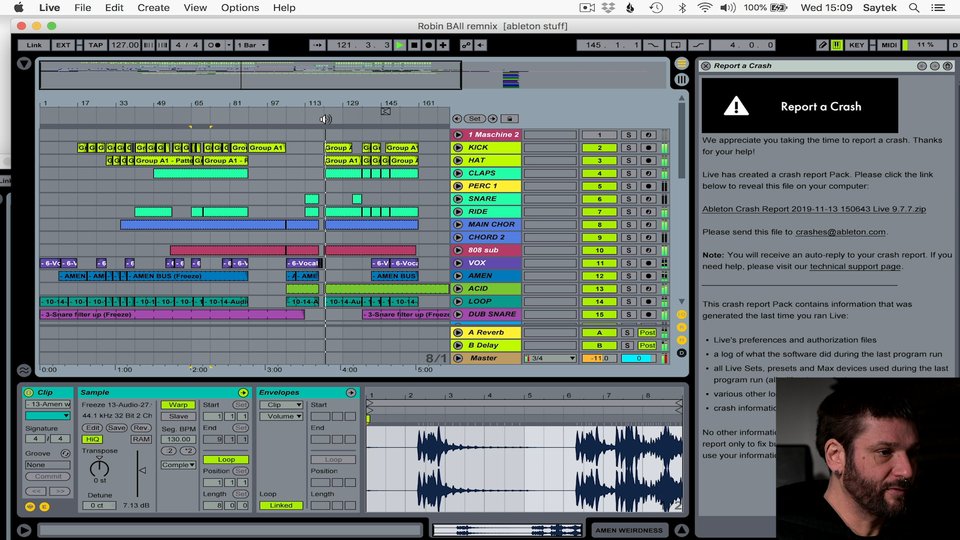The width and height of the screenshot is (960, 540).
Task: Deactivate the CLAPS track number 4
Action: [599, 173]
